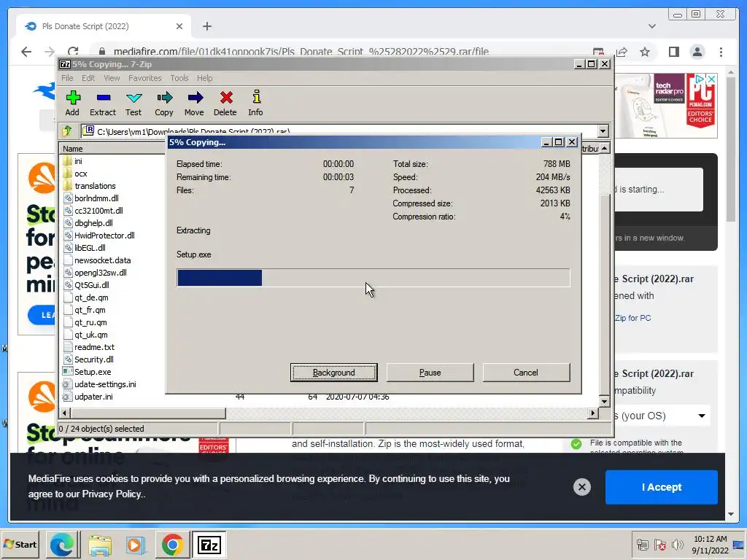Select Setup.exe in the file list

tap(93, 372)
